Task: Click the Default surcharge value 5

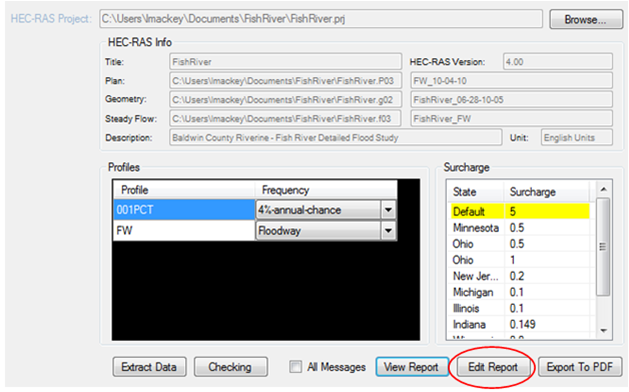Action: coord(513,211)
